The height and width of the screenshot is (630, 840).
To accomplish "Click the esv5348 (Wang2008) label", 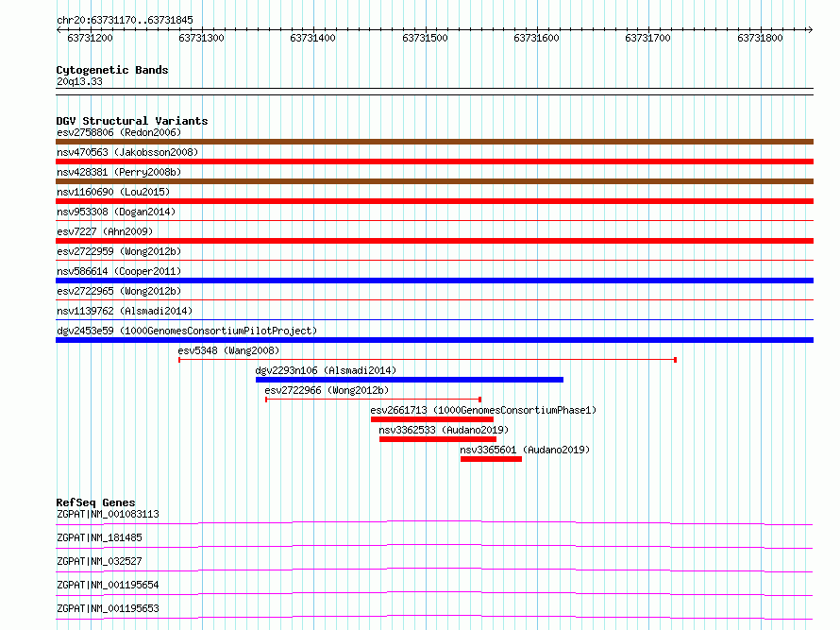I will pos(228,350).
